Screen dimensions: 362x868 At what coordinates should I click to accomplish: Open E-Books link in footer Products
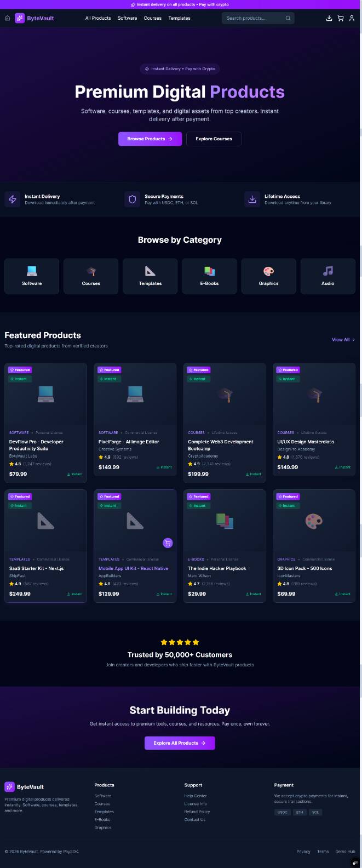102,820
